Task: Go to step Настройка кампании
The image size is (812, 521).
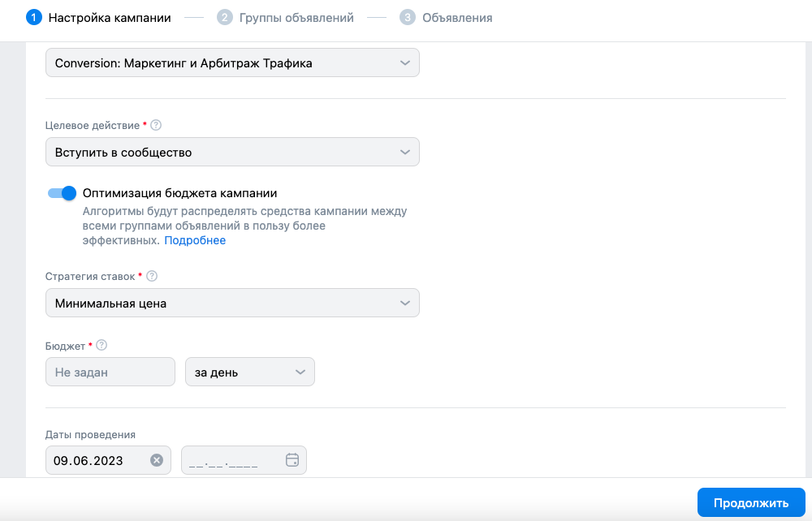Action: coord(98,18)
